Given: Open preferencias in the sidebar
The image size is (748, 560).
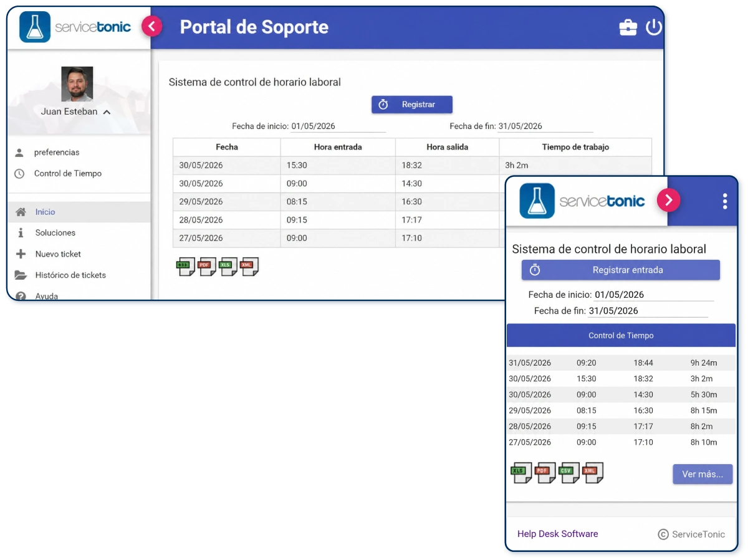Looking at the screenshot, I should [x=57, y=153].
